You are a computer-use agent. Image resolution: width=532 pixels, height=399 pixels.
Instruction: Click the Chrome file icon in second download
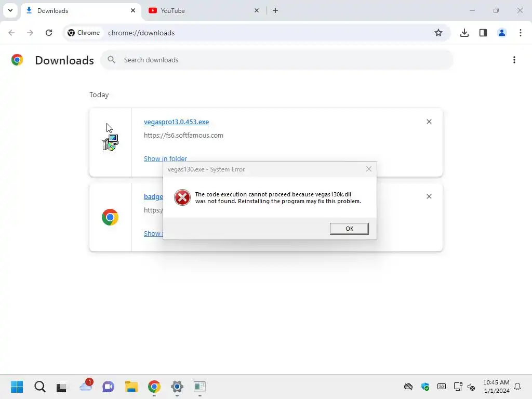pos(110,217)
